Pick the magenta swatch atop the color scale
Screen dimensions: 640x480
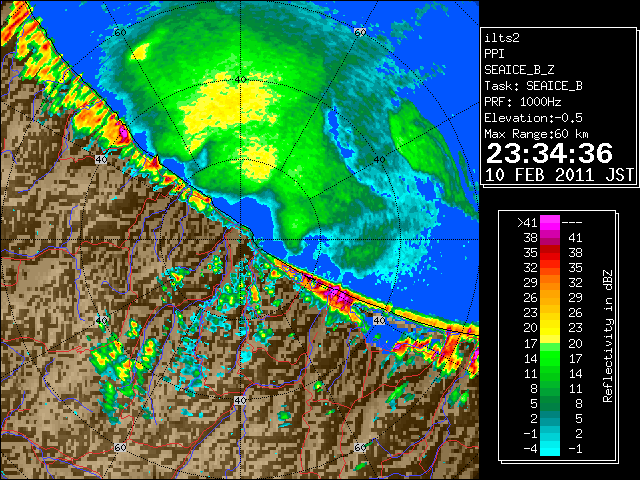point(550,223)
